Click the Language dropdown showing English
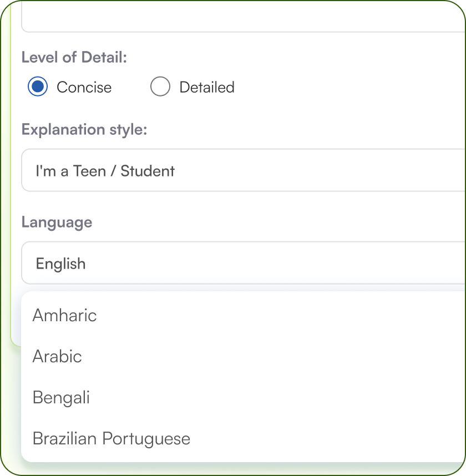 coord(243,263)
